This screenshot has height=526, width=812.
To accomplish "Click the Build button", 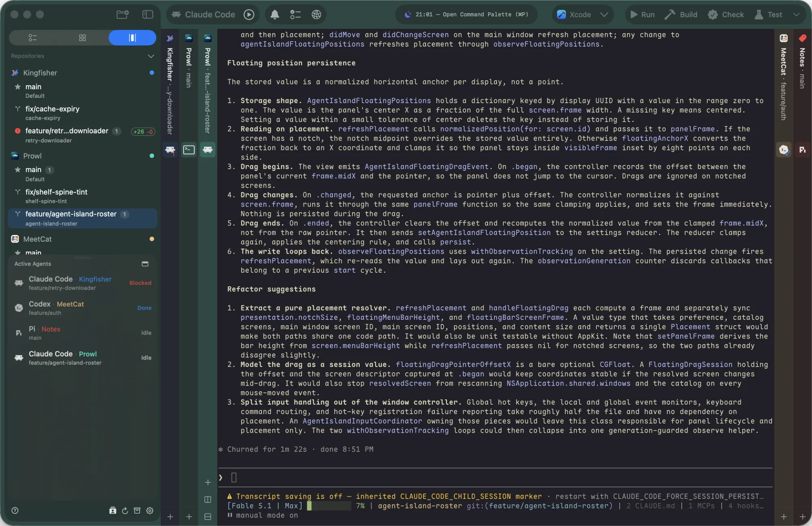I will 681,15.
